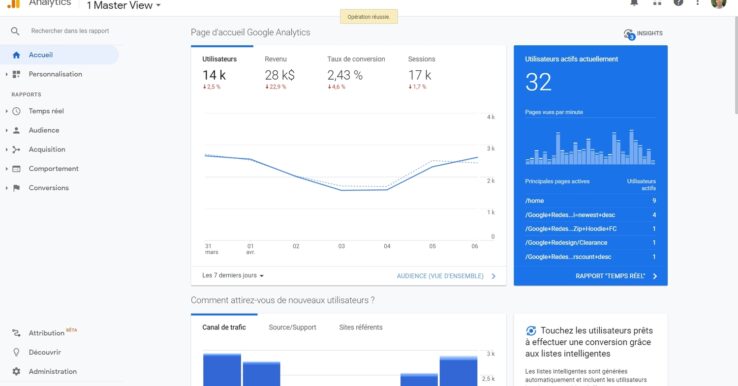
Task: Click the Découvrir menu label
Action: (x=45, y=352)
